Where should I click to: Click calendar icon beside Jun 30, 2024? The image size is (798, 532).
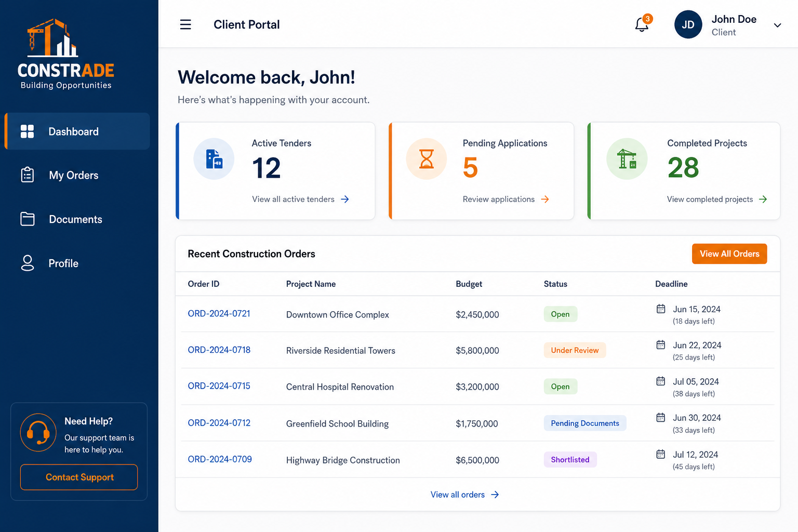coord(661,417)
